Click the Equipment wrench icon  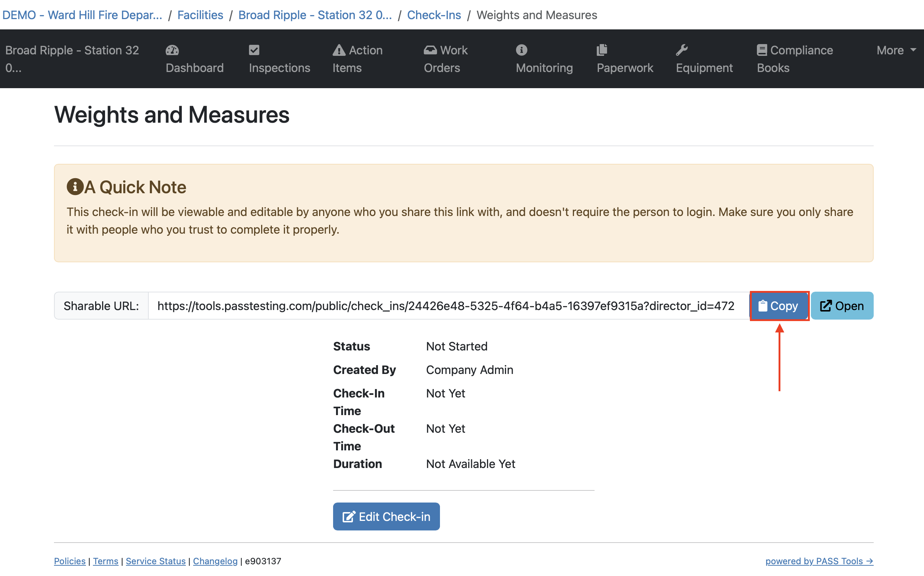tap(681, 50)
